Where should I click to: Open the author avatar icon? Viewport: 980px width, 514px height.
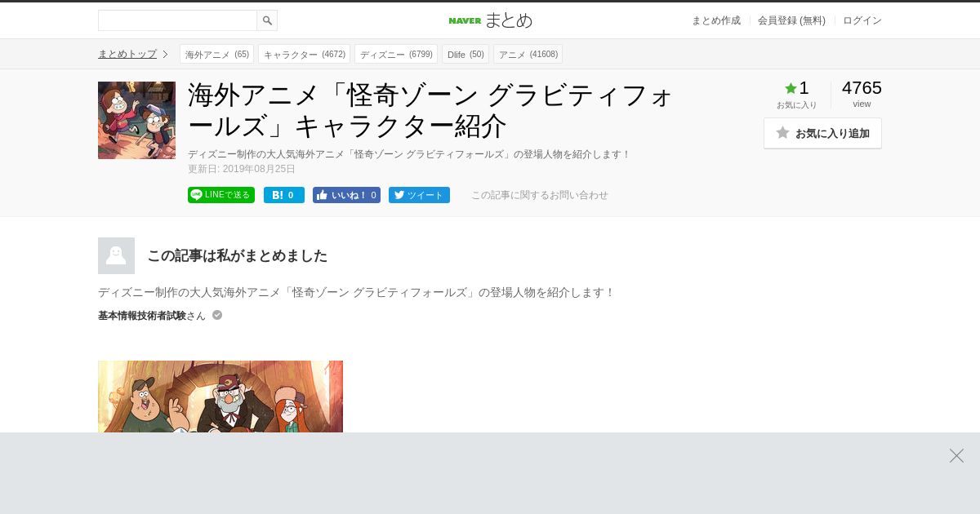tap(116, 255)
